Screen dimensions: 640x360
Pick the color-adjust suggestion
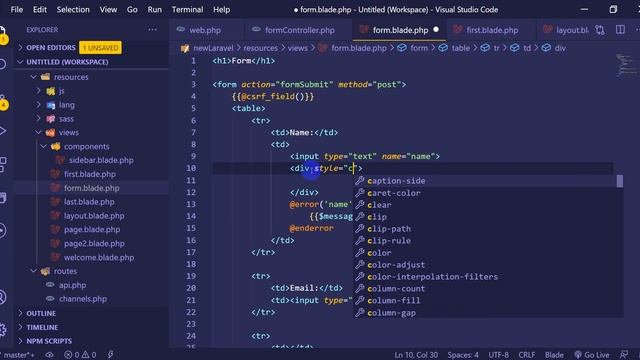488,264
